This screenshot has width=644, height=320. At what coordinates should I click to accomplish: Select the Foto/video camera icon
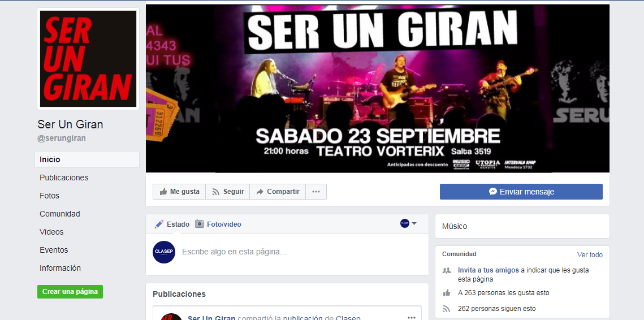tap(200, 224)
